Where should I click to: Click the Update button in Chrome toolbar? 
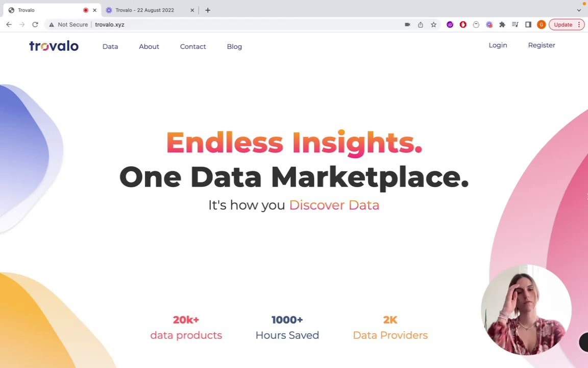click(x=566, y=25)
